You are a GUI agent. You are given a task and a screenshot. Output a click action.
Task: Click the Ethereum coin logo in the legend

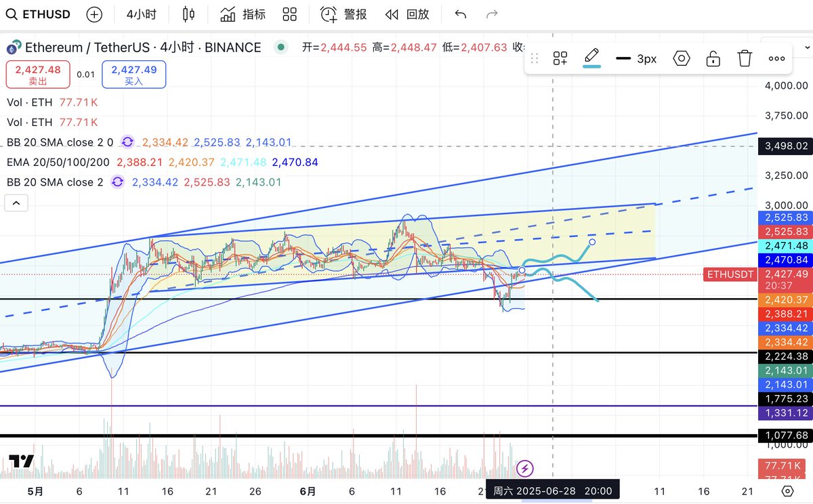click(14, 47)
